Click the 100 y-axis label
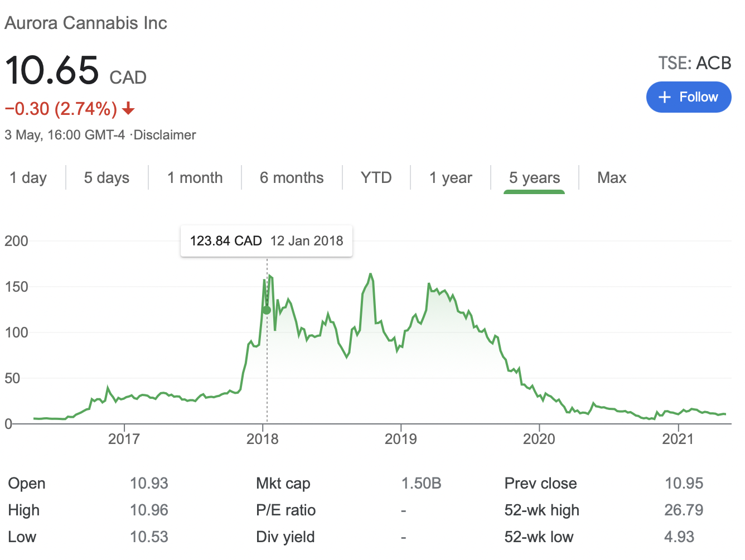Screen dimensions: 745x560 (x=16, y=332)
